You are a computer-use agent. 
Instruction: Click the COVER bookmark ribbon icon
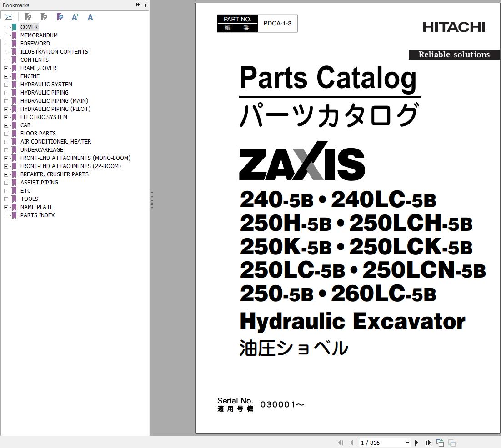click(x=14, y=27)
